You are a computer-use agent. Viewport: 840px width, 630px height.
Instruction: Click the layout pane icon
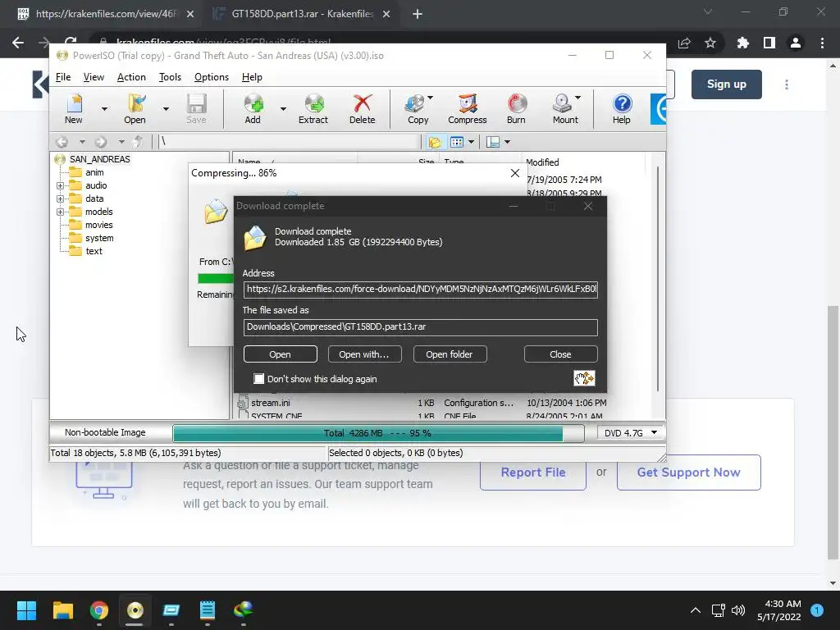pos(493,142)
